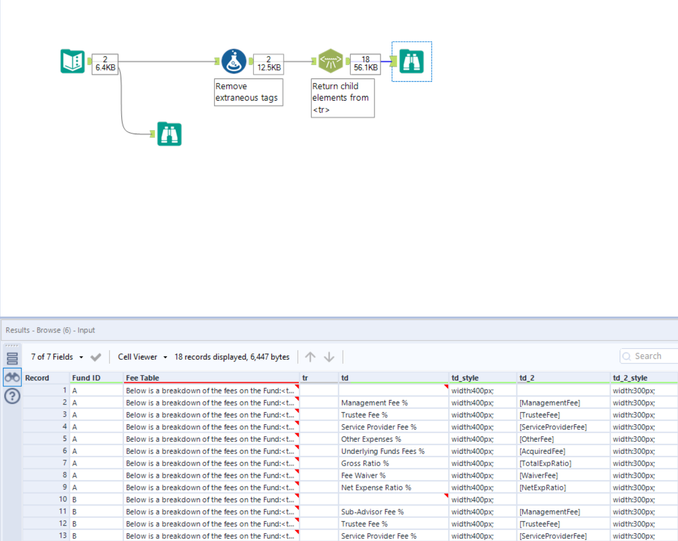Select the Input Data book tool
The height and width of the screenshot is (541, 678).
click(x=72, y=61)
